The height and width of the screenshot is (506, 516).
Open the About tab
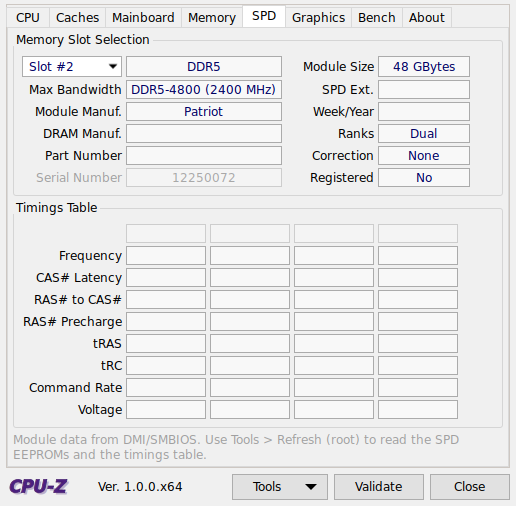point(427,18)
